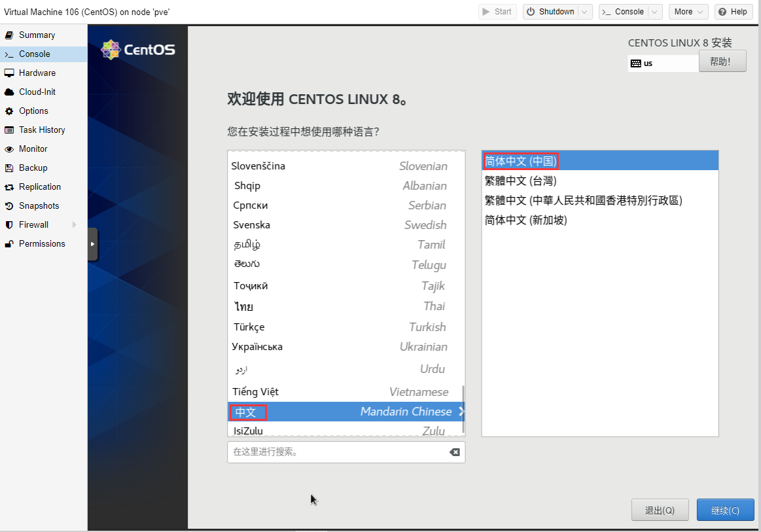Click the Summary book icon in sidebar
This screenshot has width=761, height=532.
pos(9,35)
